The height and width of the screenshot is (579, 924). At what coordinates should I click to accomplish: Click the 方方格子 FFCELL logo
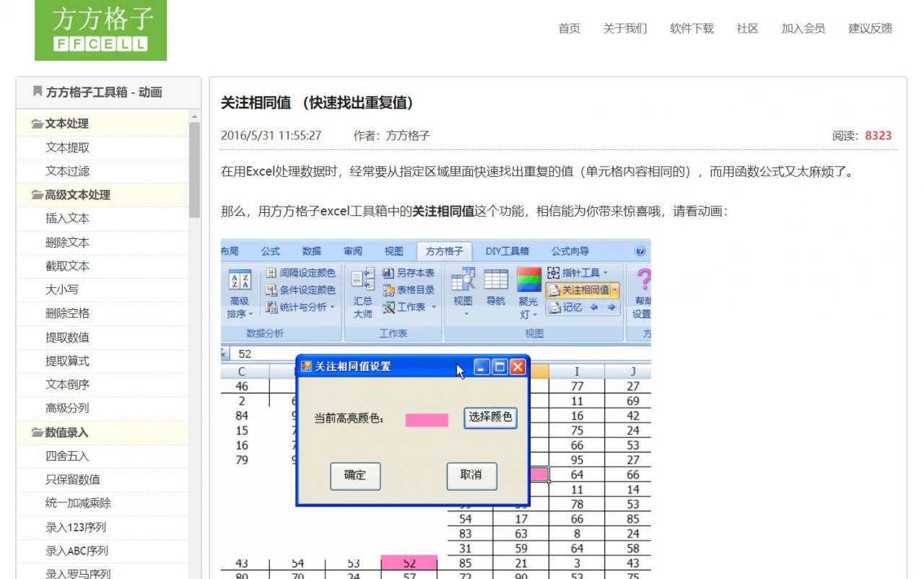coord(100,30)
